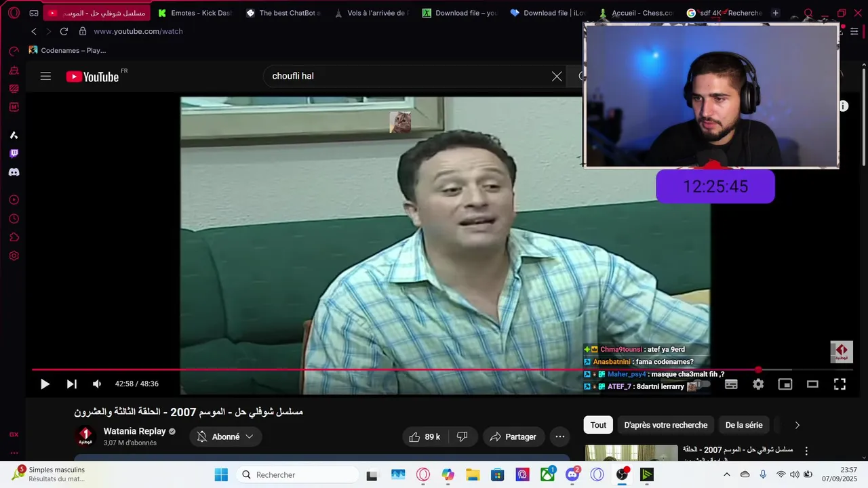Viewport: 868px width, 488px height.
Task: Open video settings gear in player
Action: click(758, 384)
